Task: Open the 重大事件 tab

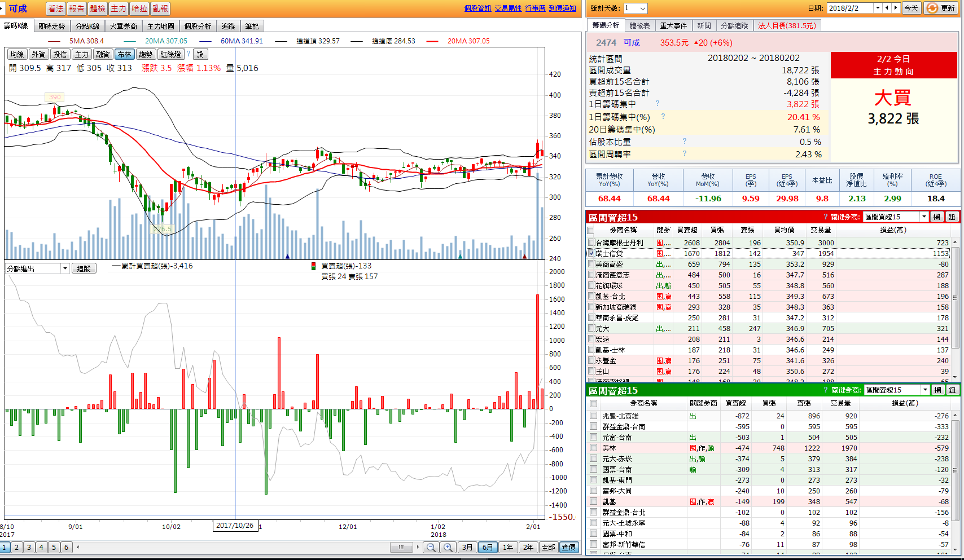Action: [673, 25]
